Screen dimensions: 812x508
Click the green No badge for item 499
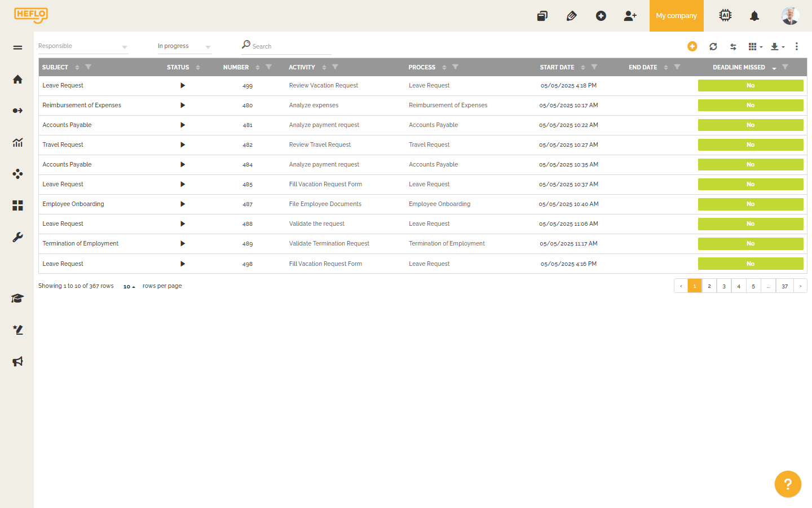pos(750,86)
